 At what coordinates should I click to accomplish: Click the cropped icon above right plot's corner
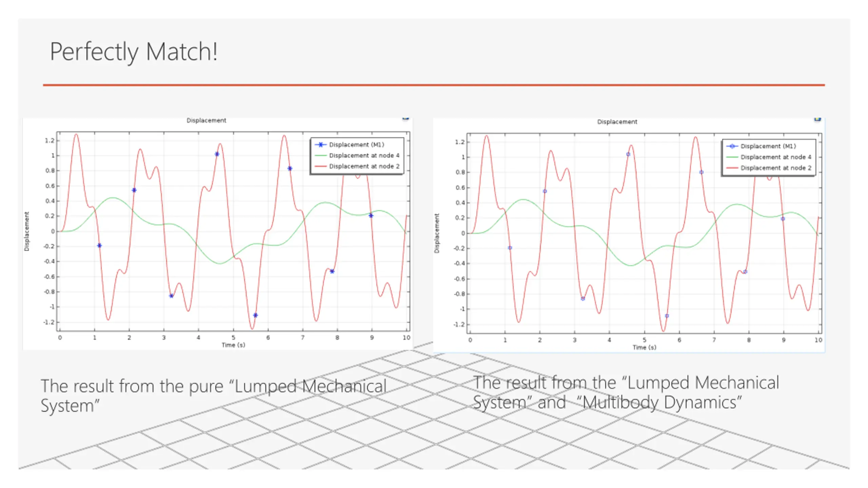coord(817,119)
